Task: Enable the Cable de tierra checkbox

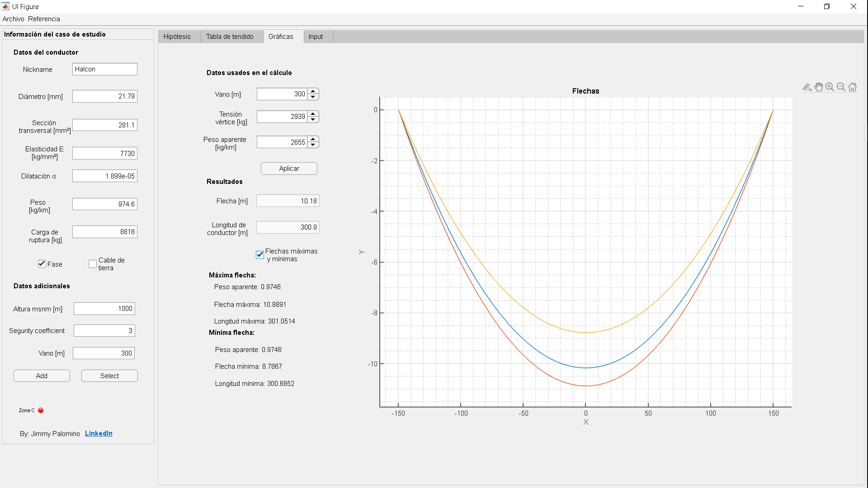Action: [x=93, y=264]
